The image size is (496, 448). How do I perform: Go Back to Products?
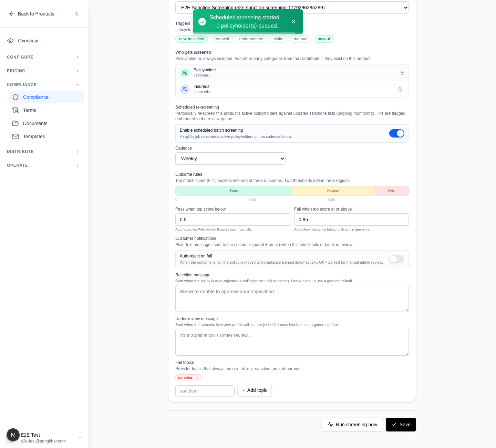[x=32, y=14]
